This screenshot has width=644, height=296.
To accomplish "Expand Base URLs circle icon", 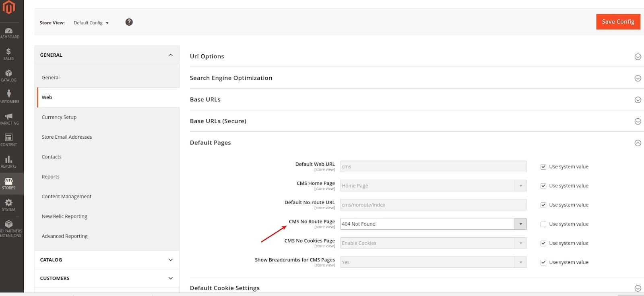I will click(638, 100).
